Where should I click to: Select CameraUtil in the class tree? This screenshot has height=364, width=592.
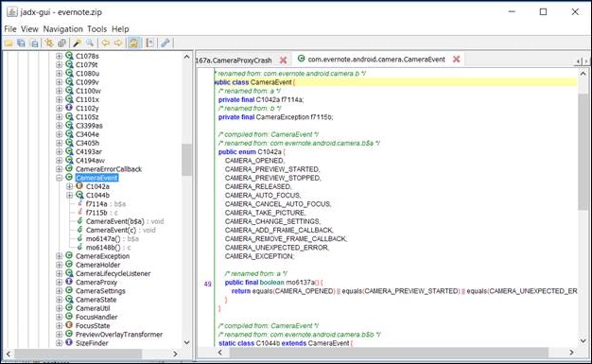tap(93, 308)
